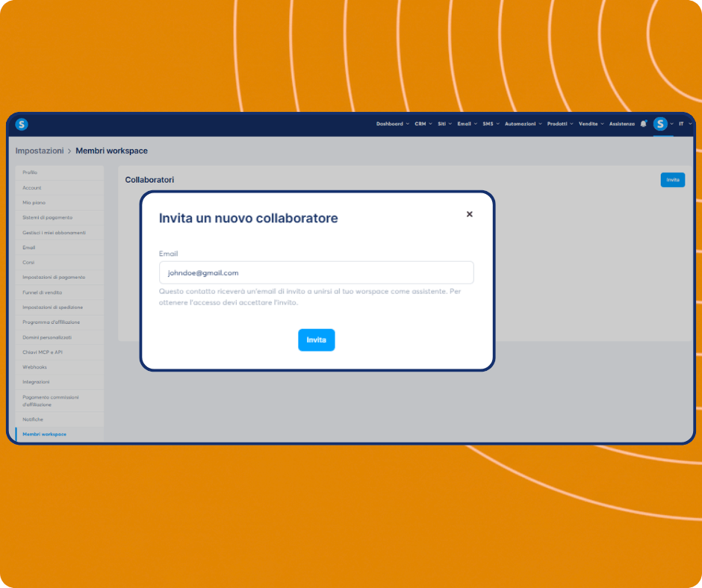The height and width of the screenshot is (588, 702).
Task: Expand the Automazioni menu
Action: tap(524, 124)
